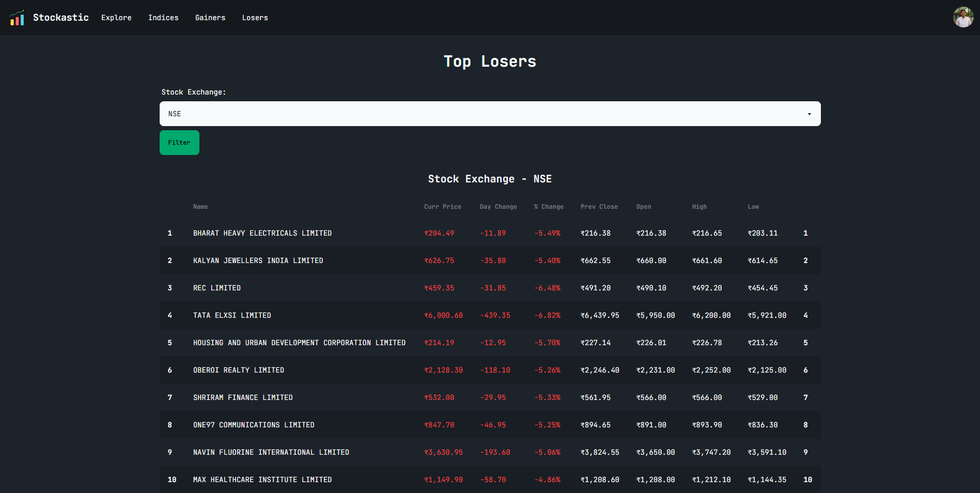
Task: Click the Top Losers heading
Action: [x=490, y=61]
